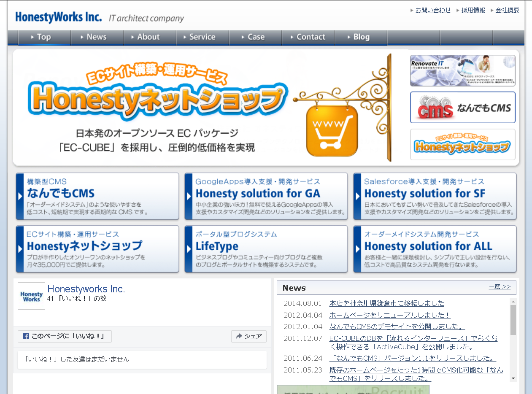Viewport: 532px width, 394px height.
Task: Click the このページに「いいね！」 button
Action: coord(65,336)
